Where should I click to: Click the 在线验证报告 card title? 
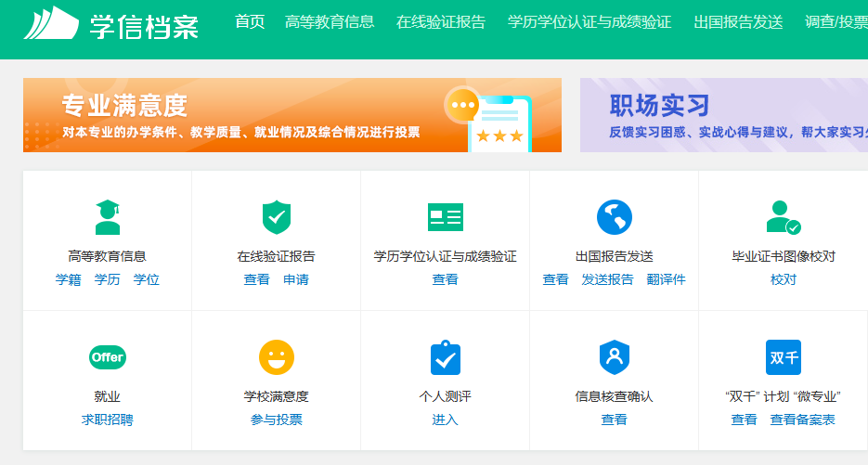click(x=277, y=256)
